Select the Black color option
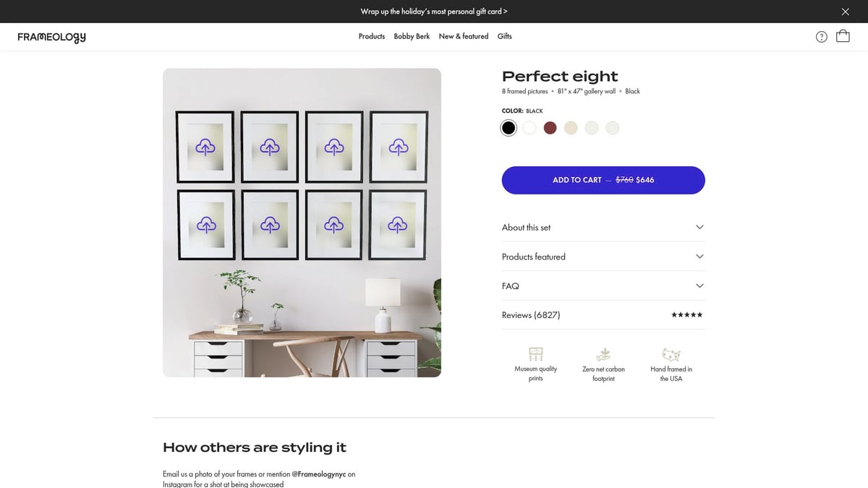The image size is (868, 488). point(509,127)
